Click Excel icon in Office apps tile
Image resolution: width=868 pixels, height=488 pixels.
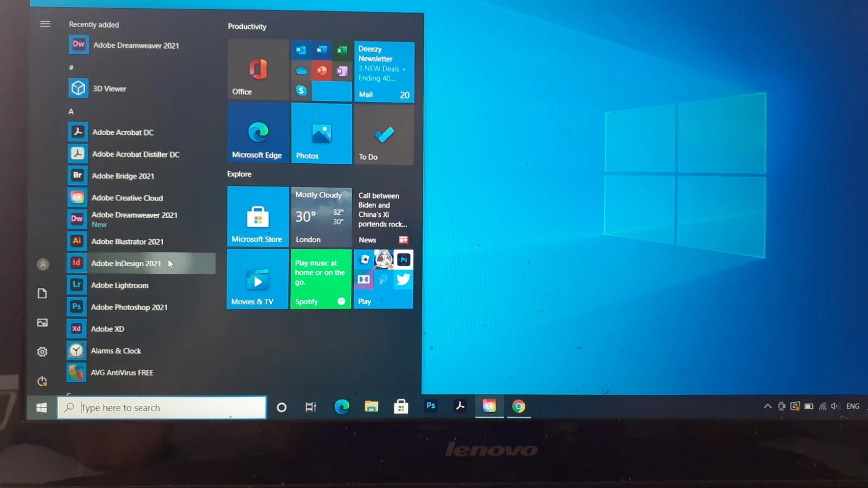click(342, 50)
